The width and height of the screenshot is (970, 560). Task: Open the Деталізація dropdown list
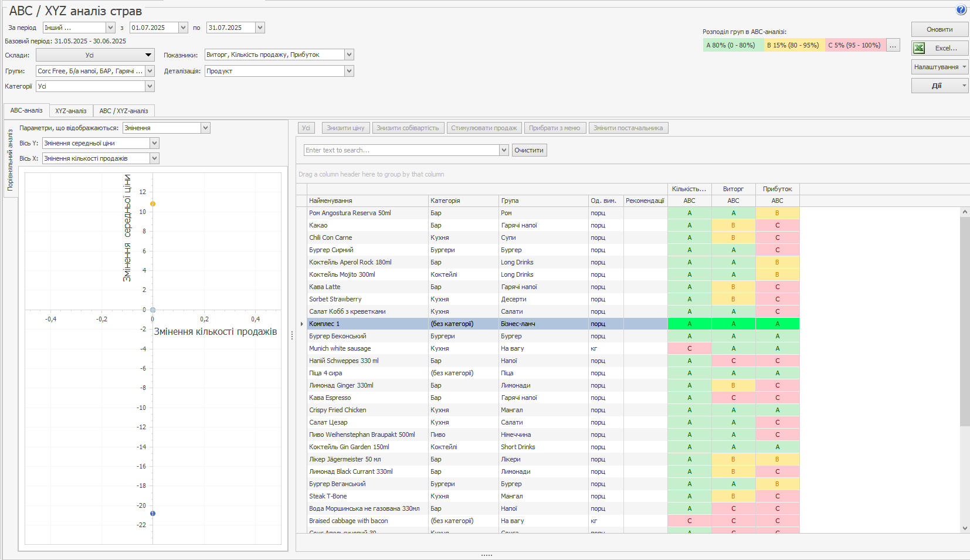click(x=349, y=71)
